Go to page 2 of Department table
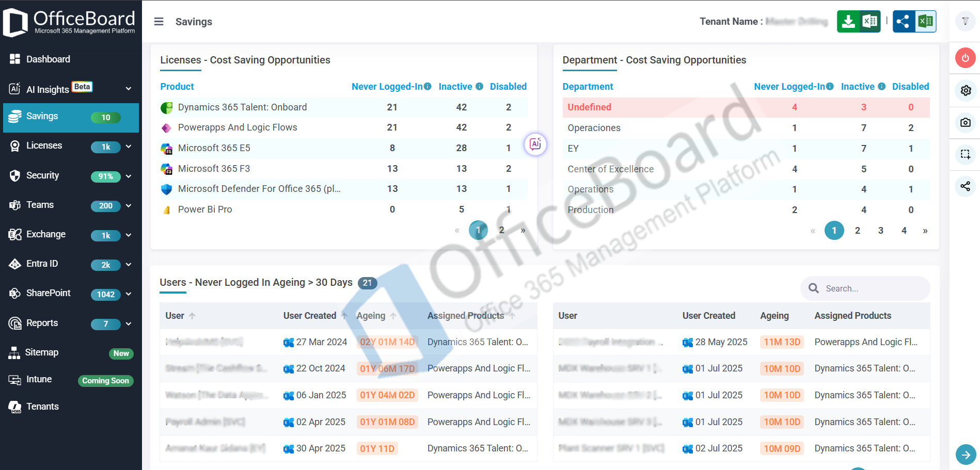This screenshot has width=980, height=470. 858,231
